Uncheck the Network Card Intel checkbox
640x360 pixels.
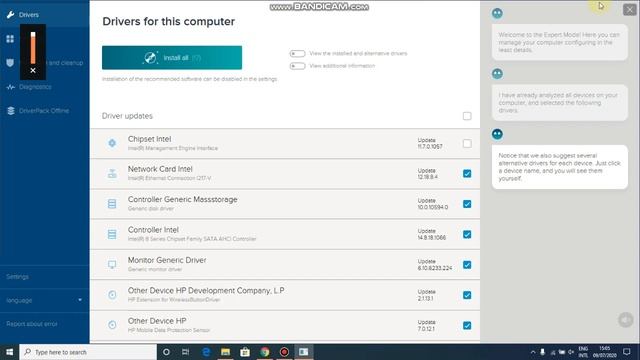click(x=467, y=173)
